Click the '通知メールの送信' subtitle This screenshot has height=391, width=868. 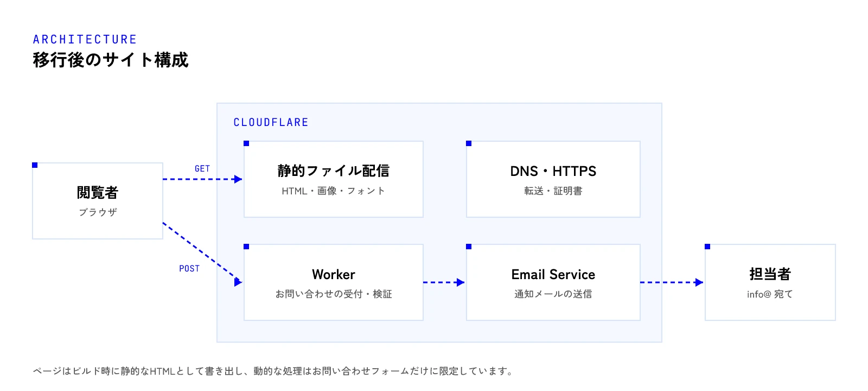[x=553, y=294]
